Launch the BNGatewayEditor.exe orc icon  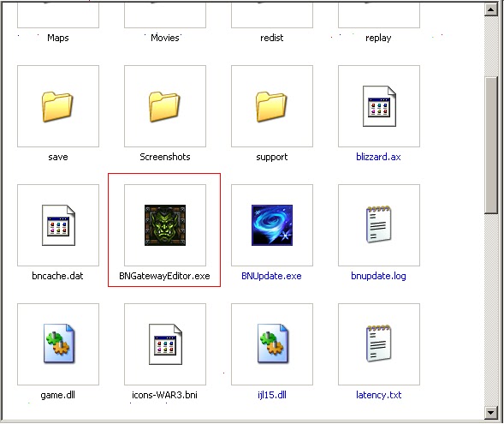165,225
